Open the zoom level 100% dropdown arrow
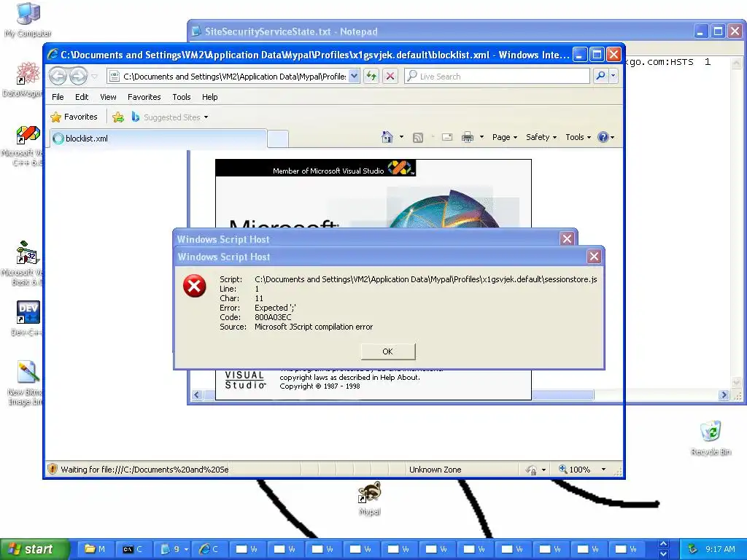The width and height of the screenshot is (747, 560). point(603,469)
